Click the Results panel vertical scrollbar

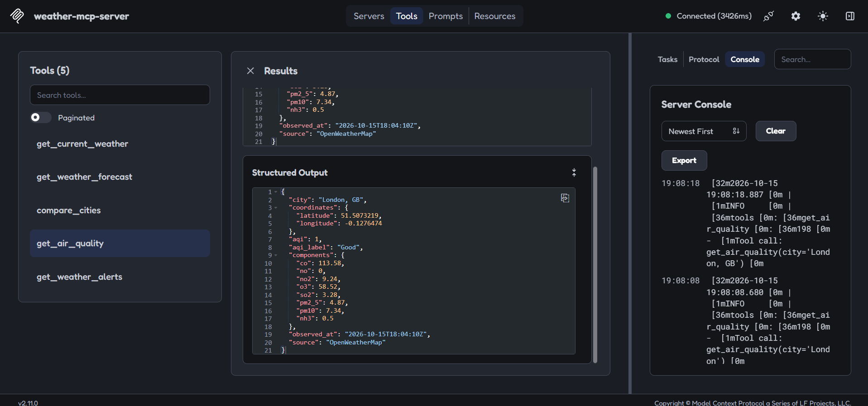[595, 265]
